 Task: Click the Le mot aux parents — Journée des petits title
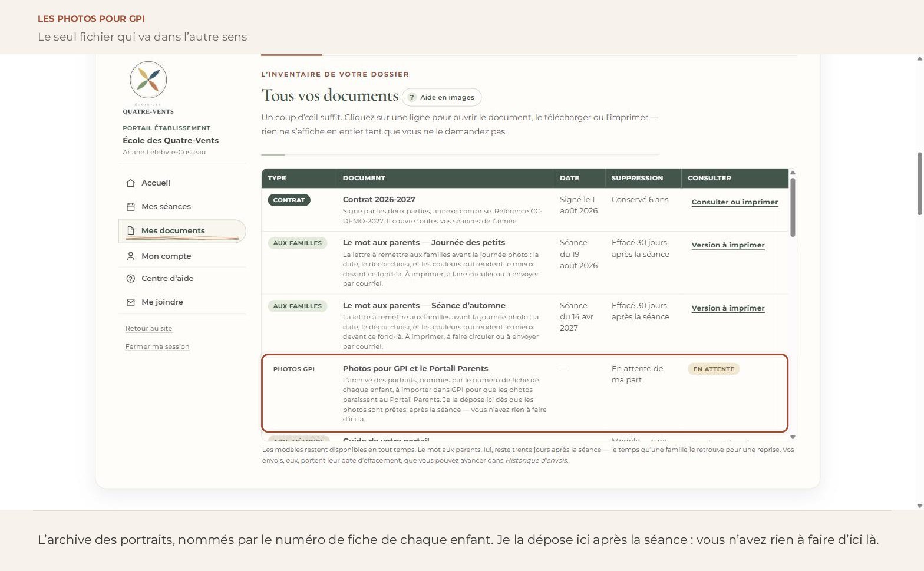(424, 243)
